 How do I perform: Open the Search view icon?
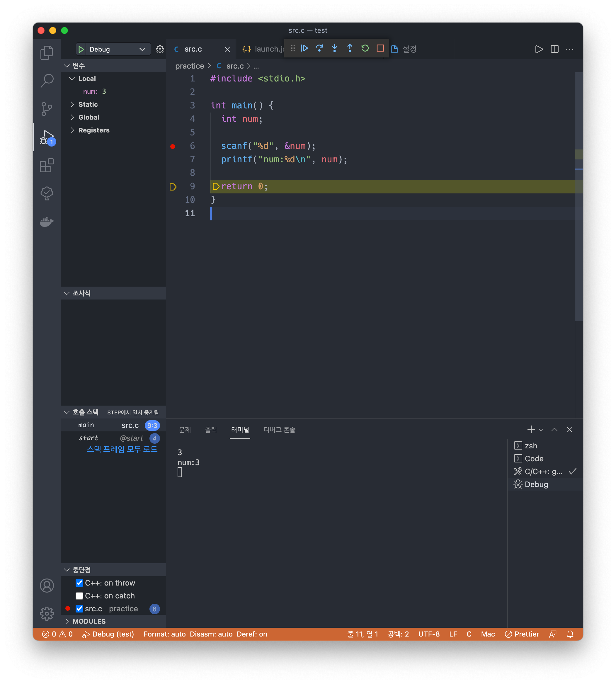click(x=47, y=81)
